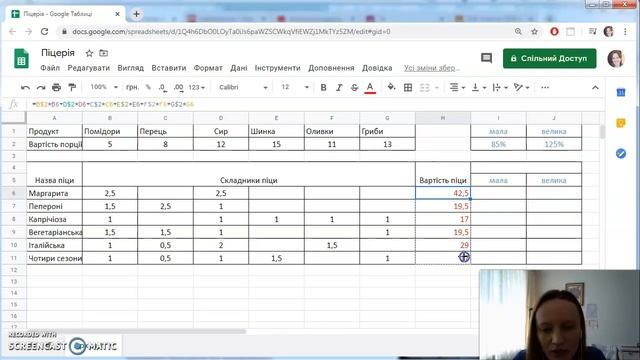Open the text color picker
This screenshot has height=360, width=640.
[370, 87]
